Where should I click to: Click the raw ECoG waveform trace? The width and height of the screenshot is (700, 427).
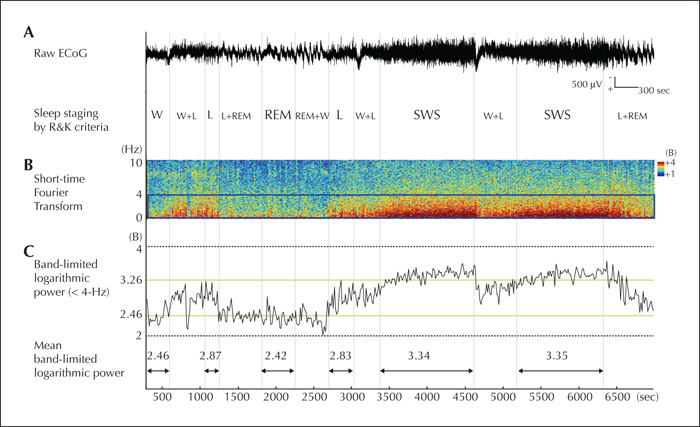(400, 53)
